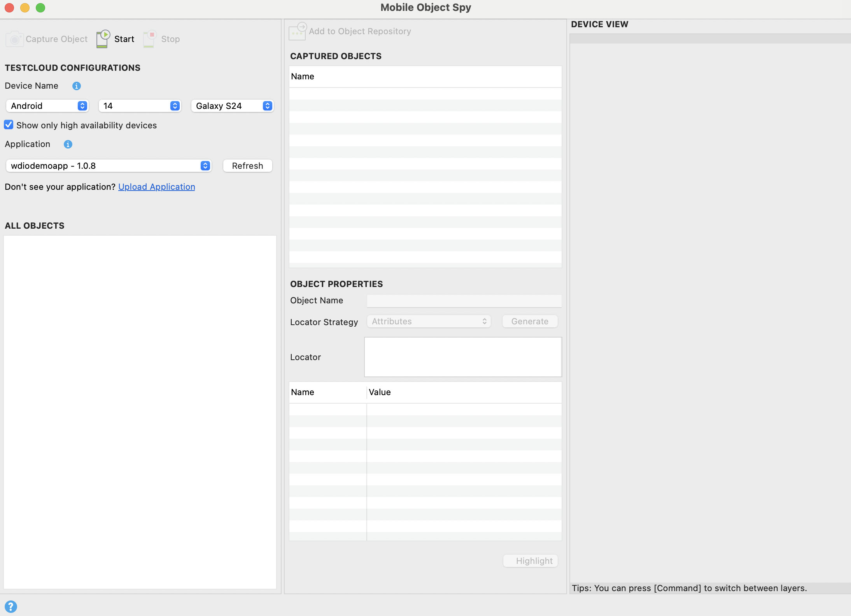Click the Capture Object camera icon
This screenshot has width=851, height=616.
[x=14, y=39]
